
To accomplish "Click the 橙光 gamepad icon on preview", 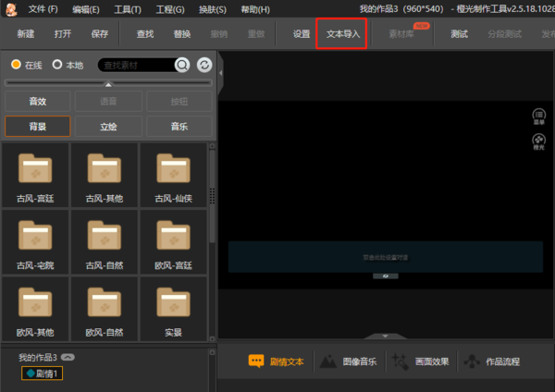I will [x=538, y=141].
